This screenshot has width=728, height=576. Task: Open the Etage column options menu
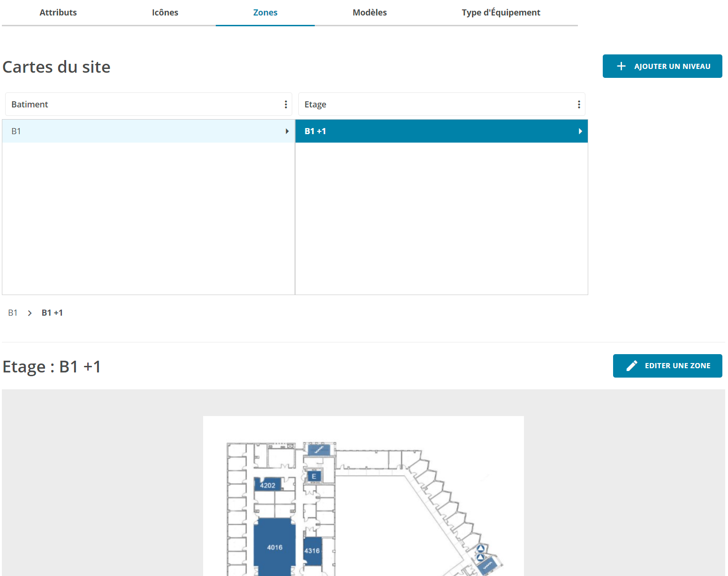[x=579, y=105]
